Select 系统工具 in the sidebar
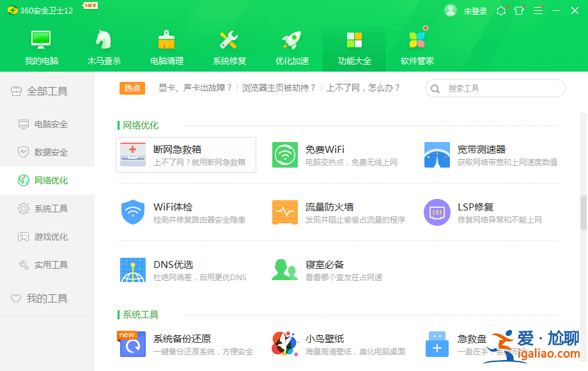The image size is (588, 371). tap(50, 207)
